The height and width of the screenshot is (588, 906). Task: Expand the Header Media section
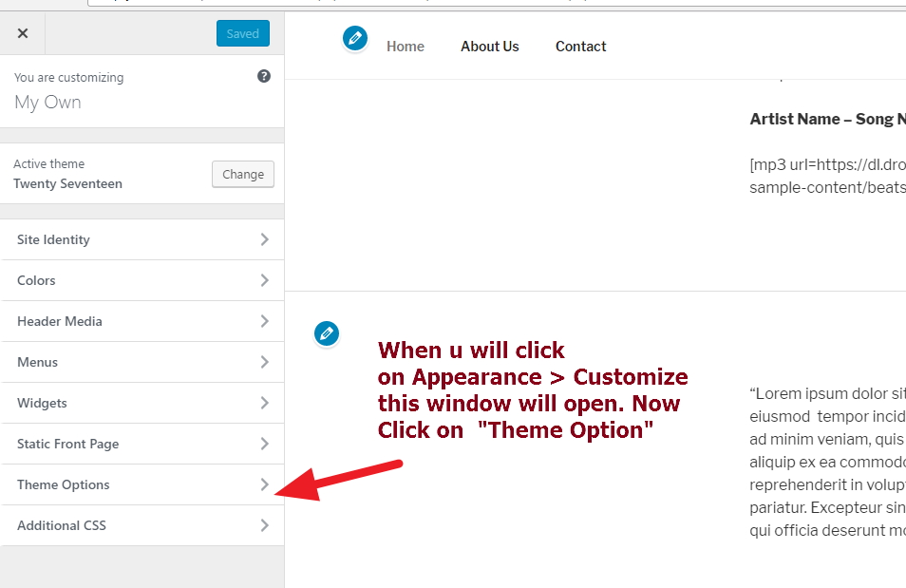click(142, 321)
